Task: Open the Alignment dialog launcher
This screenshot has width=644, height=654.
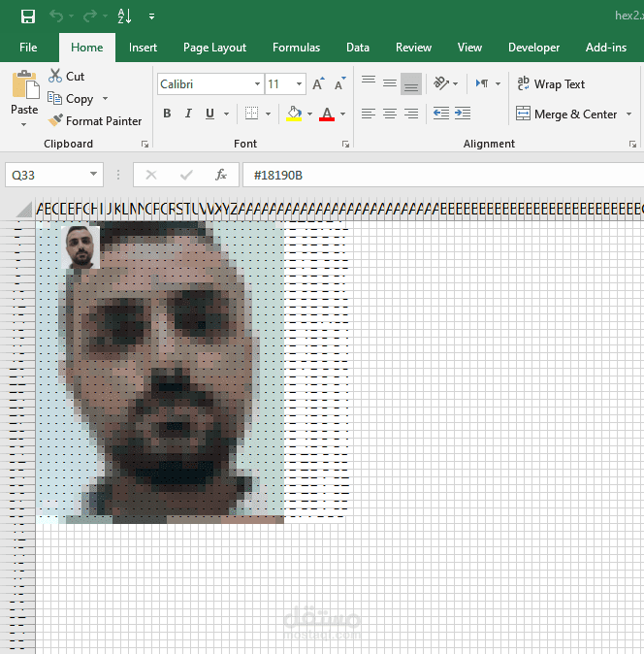Action: click(x=632, y=144)
